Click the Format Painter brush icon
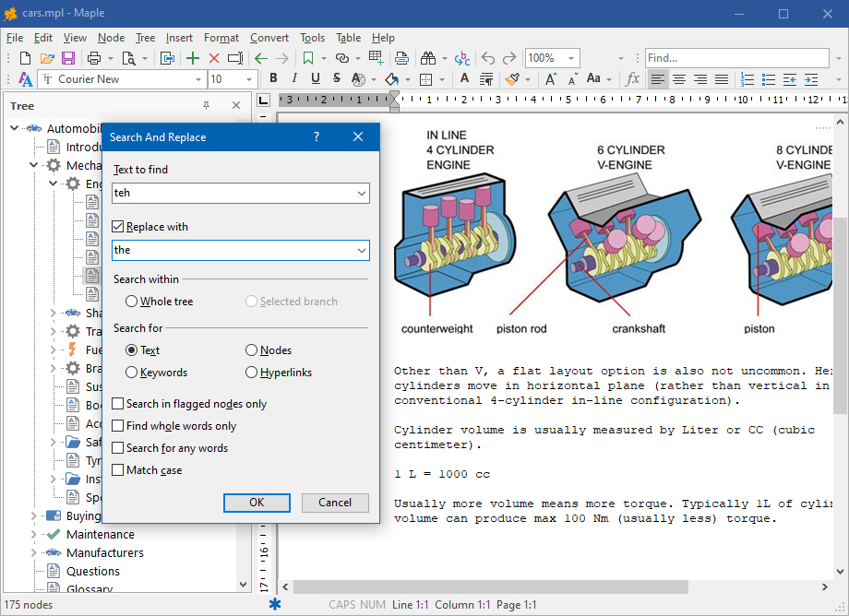 512,79
